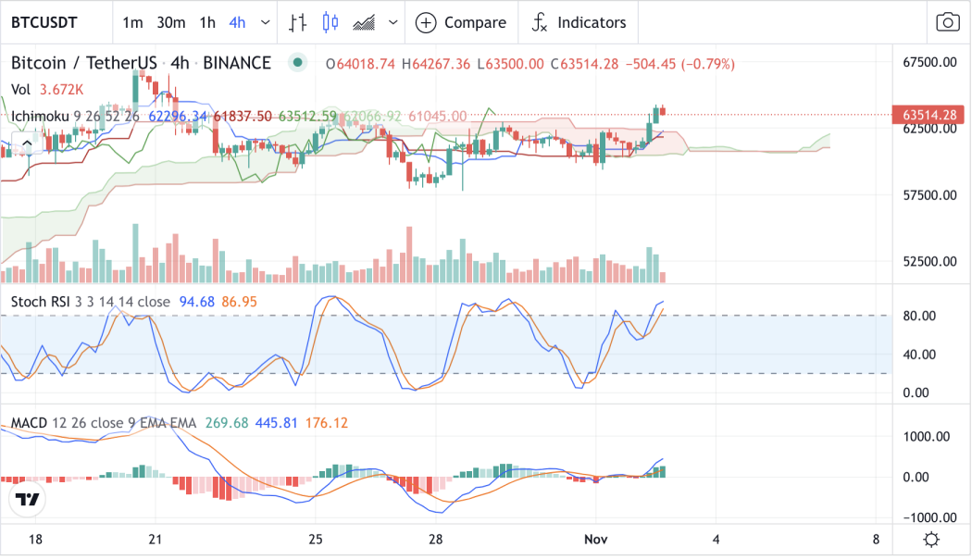Screen dimensions: 972x560
Task: Click the green market status dot
Action: click(297, 63)
